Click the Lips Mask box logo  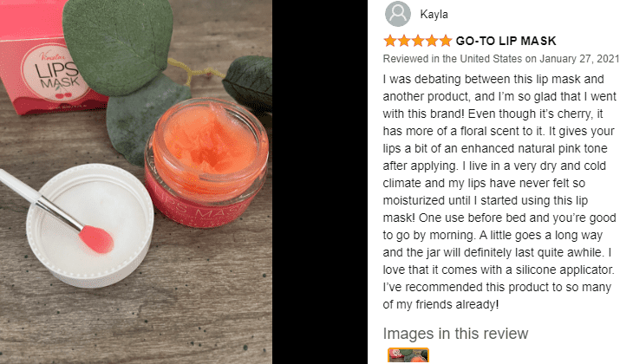56,72
